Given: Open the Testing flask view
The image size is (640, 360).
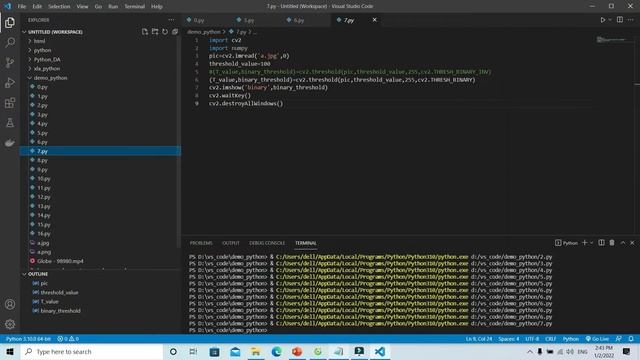Looking at the screenshot, I should tap(10, 122).
